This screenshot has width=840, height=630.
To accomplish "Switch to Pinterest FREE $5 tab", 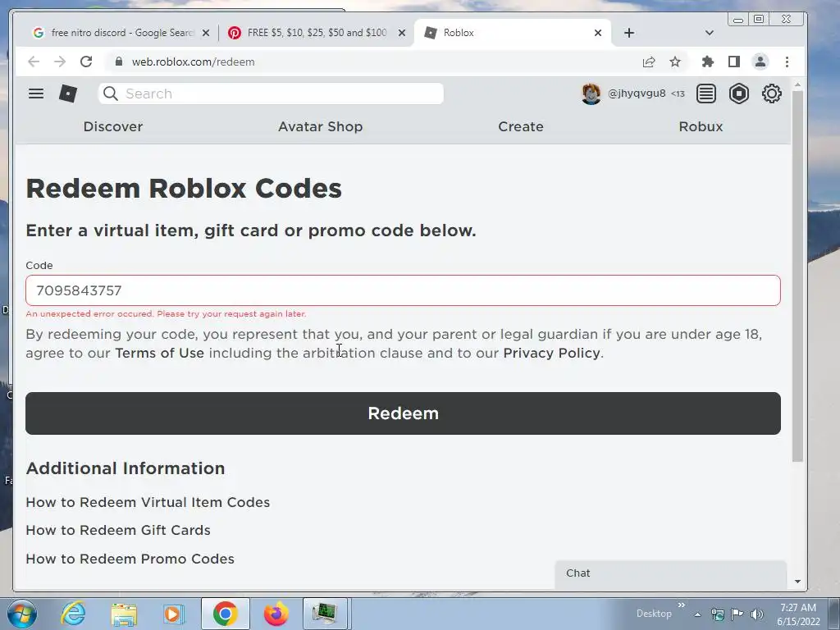I will (x=316, y=33).
